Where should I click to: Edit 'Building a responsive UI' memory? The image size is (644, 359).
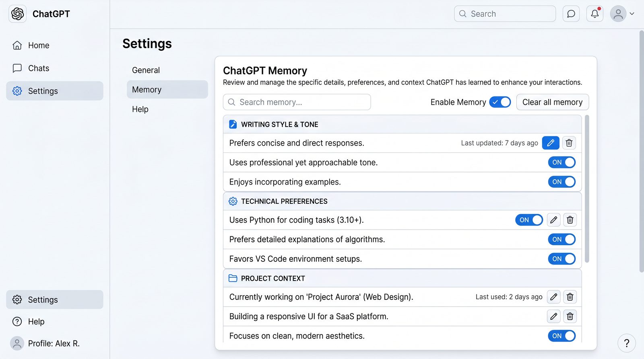point(553,316)
